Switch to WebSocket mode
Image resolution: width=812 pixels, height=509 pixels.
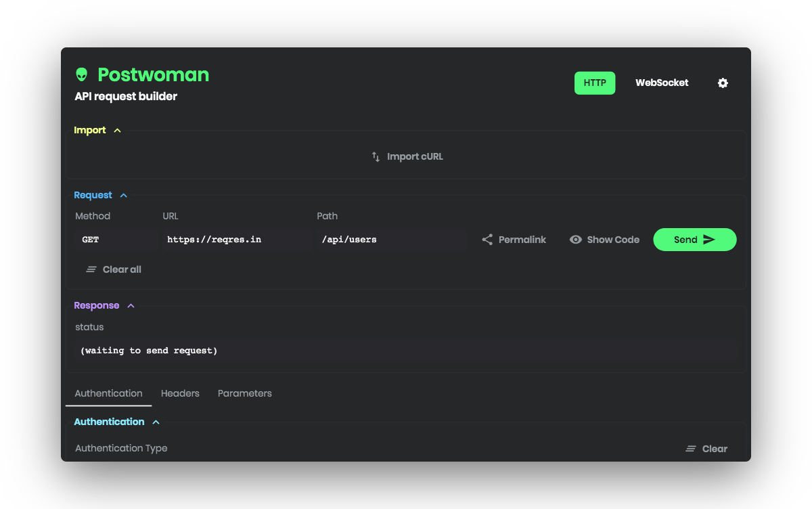pos(662,83)
